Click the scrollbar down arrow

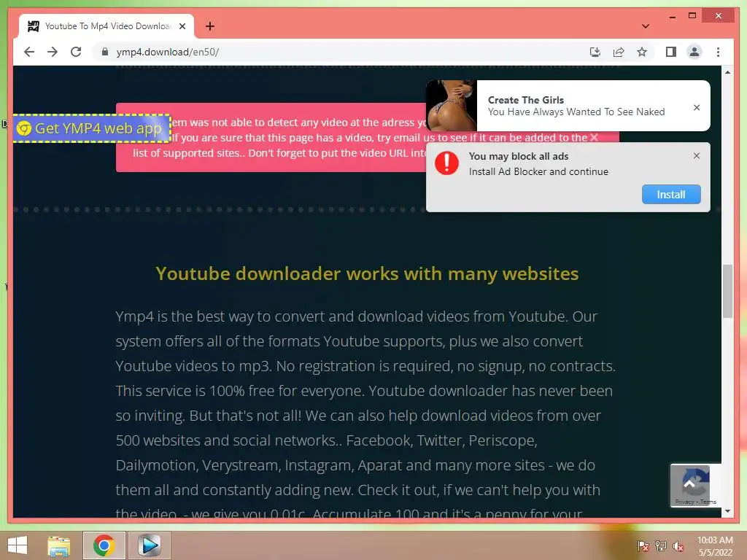pos(727,511)
